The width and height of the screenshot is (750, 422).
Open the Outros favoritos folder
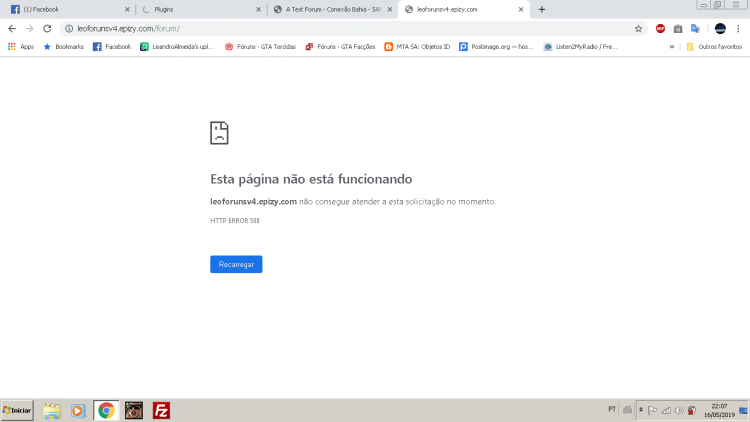coord(709,46)
